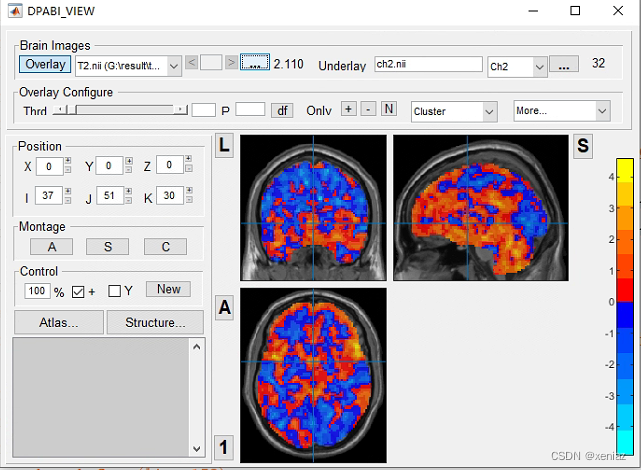
Task: Maximize the DPABI_VIEW window
Action: click(x=575, y=11)
